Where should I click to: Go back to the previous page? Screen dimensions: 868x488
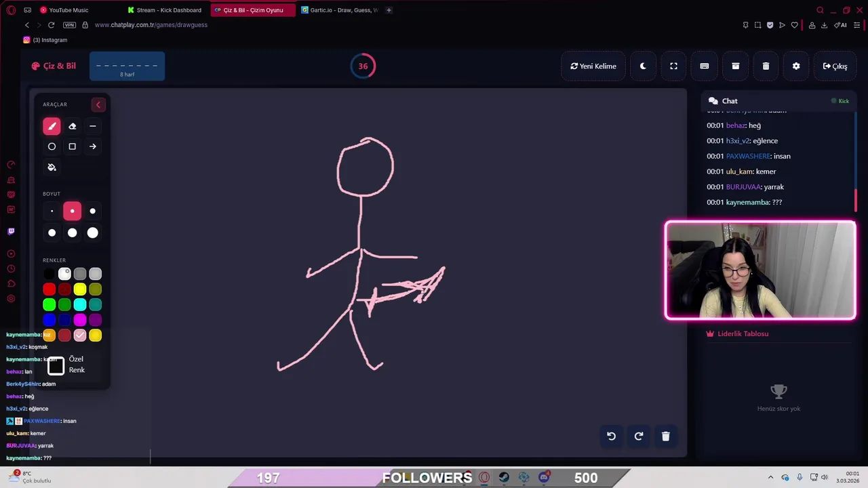coord(27,25)
